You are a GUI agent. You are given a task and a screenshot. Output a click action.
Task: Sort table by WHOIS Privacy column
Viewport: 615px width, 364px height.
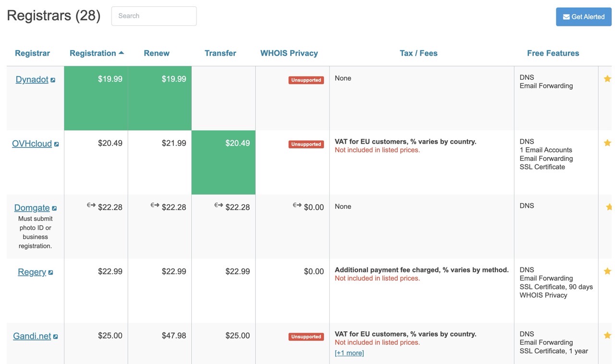289,53
